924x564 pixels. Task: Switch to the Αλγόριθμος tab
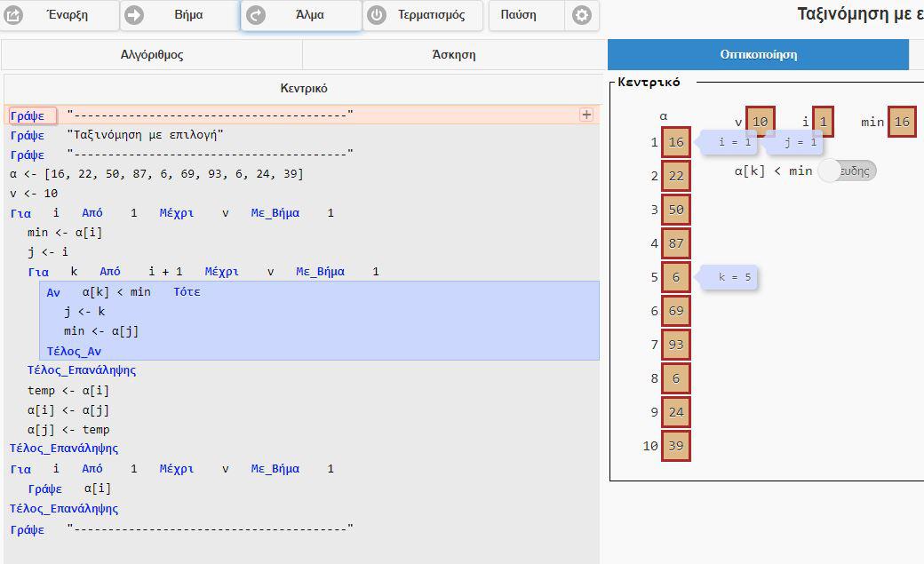click(x=152, y=55)
